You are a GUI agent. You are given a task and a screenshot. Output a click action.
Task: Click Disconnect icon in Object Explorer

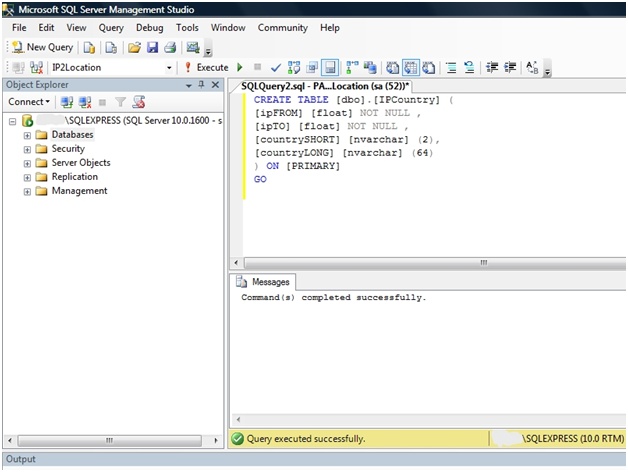click(x=85, y=102)
